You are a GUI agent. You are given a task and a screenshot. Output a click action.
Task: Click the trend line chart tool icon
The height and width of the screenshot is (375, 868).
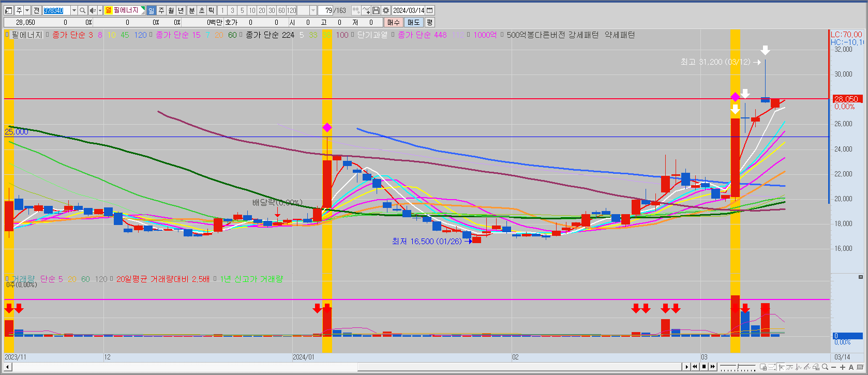789,367
